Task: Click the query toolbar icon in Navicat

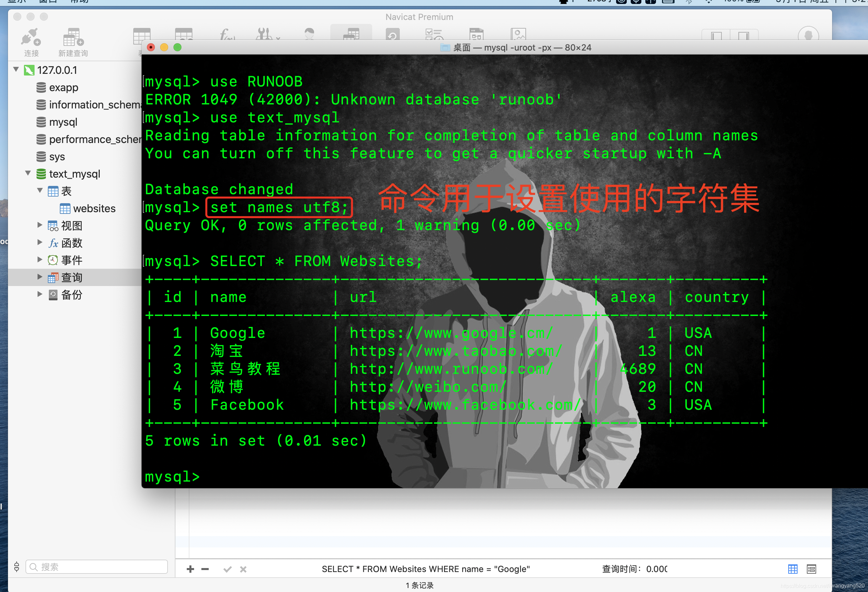Action: [x=351, y=33]
